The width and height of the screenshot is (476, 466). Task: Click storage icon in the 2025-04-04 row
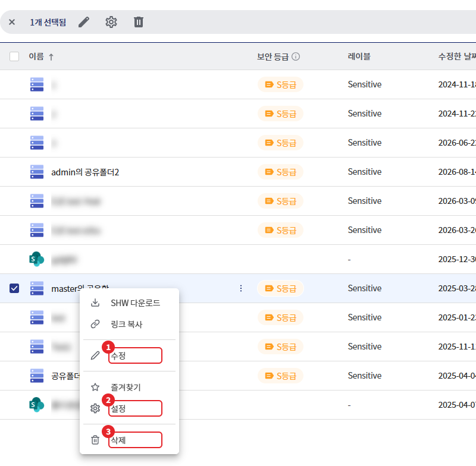coord(37,376)
